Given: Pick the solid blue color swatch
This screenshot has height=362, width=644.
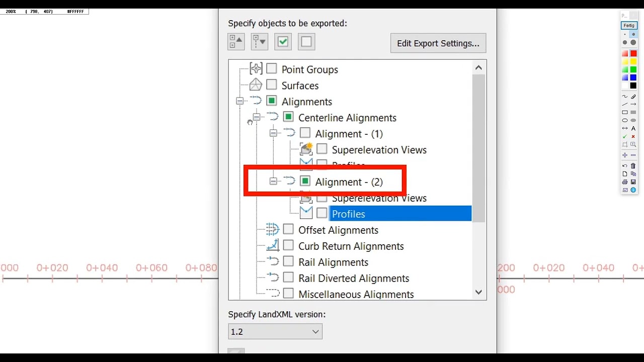Looking at the screenshot, I should pos(633,77).
